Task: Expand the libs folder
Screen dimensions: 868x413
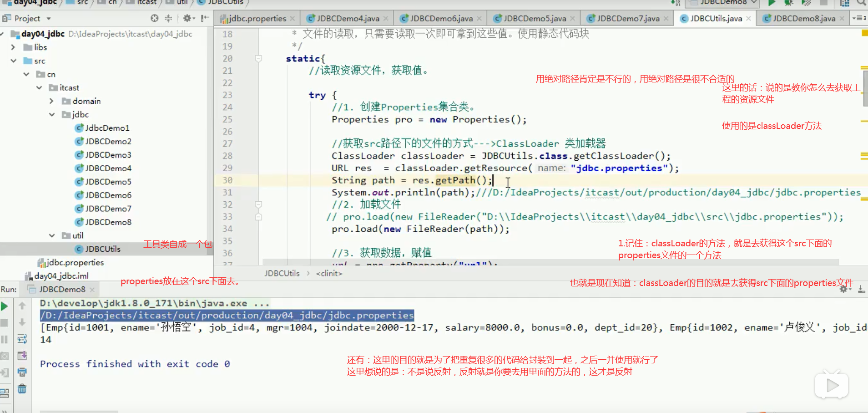Action: point(13,47)
